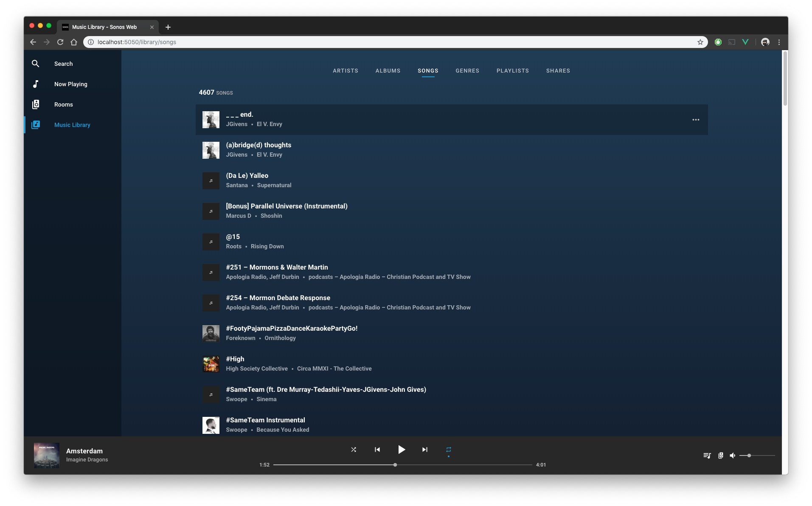Switch to the Albums tab
Screen dimensions: 812x506
[x=388, y=71]
